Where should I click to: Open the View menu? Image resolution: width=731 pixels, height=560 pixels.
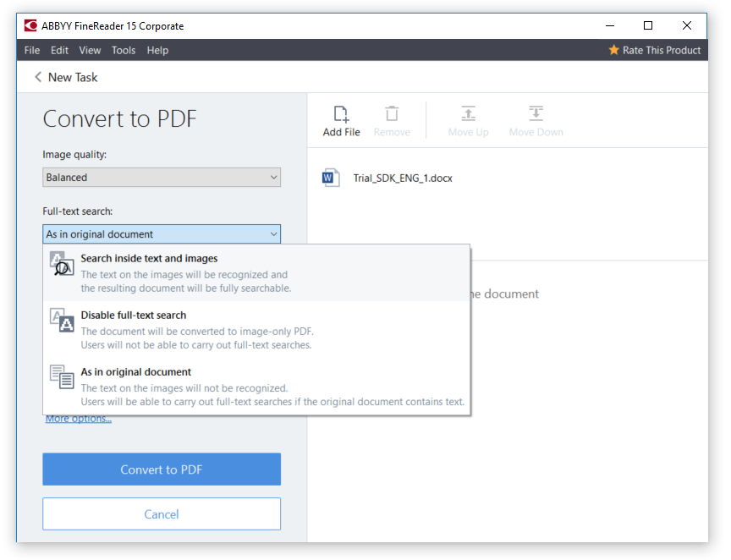click(90, 51)
